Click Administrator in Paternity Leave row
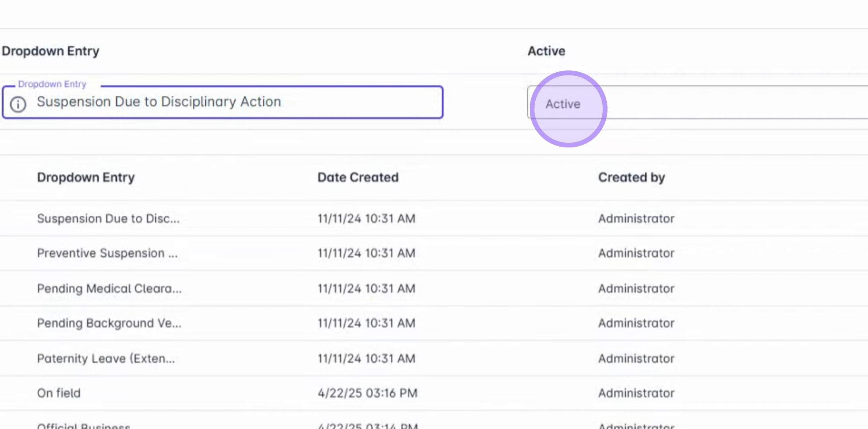Image resolution: width=868 pixels, height=429 pixels. coord(636,358)
